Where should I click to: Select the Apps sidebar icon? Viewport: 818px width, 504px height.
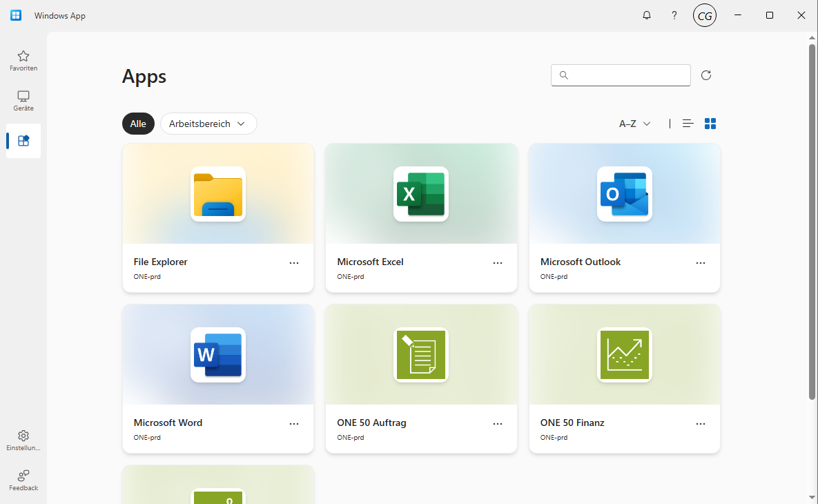[x=23, y=141]
